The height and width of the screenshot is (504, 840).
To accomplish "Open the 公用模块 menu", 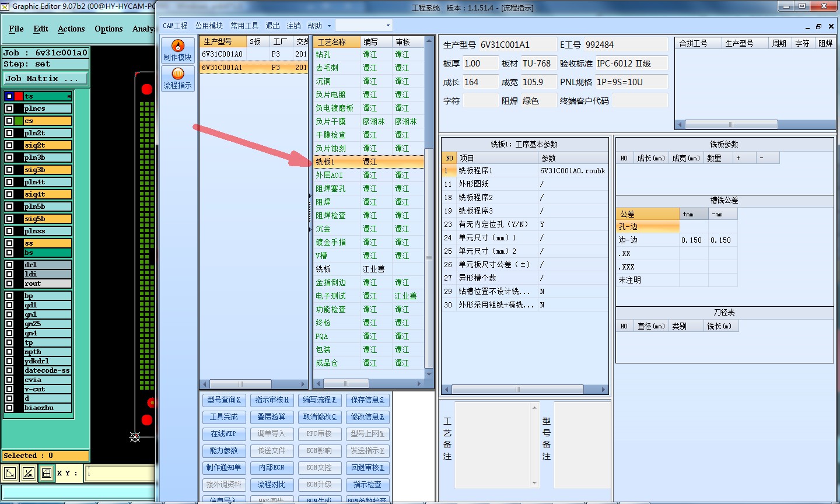I will 209,26.
